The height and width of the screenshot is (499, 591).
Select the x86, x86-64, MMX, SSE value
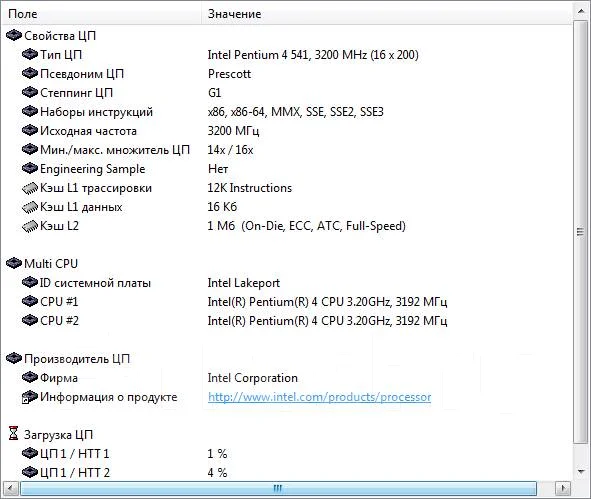(296, 112)
